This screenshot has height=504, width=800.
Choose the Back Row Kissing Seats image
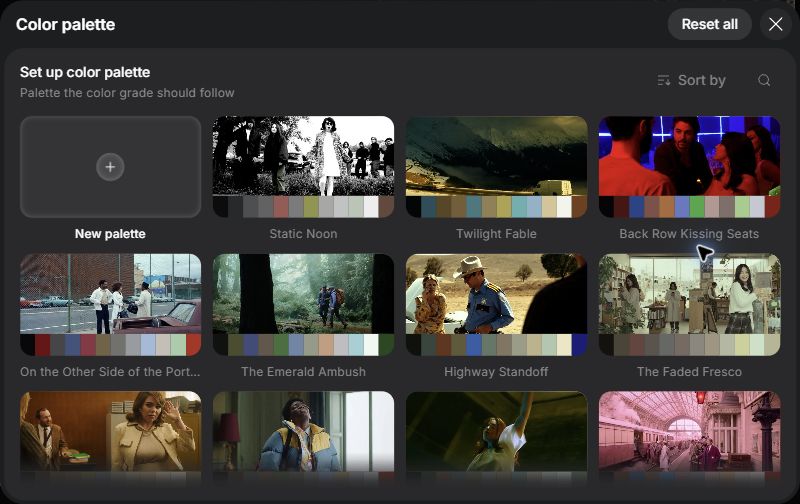click(689, 156)
